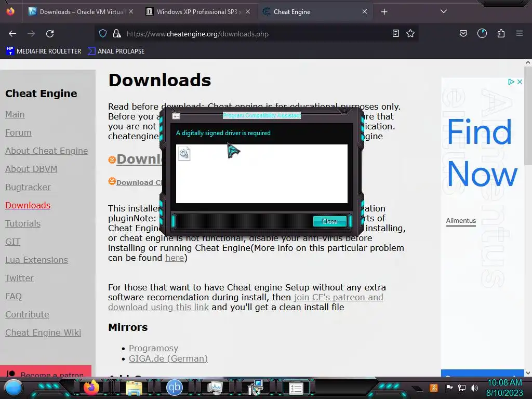Screen dimensions: 532x399
Task: Open Lua Extensions link
Action: coord(37,260)
